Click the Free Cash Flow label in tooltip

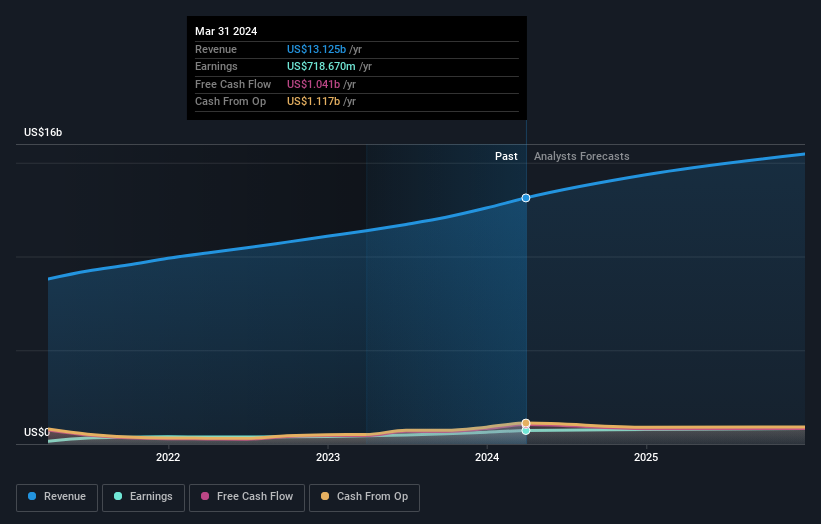[x=233, y=84]
